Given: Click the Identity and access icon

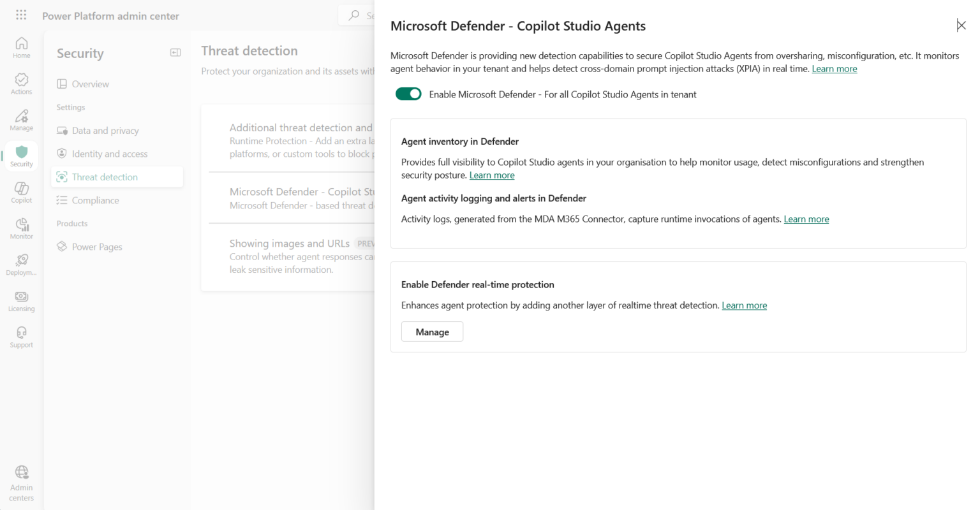Looking at the screenshot, I should click(62, 154).
